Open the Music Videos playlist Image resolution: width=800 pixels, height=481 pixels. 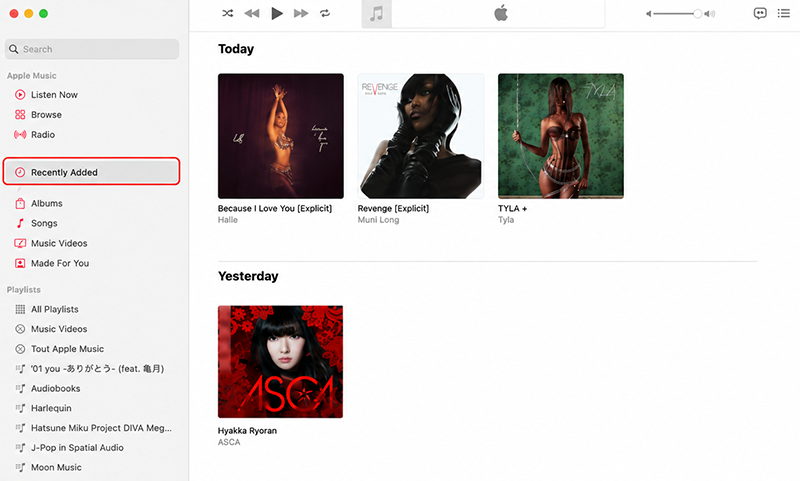tap(59, 329)
